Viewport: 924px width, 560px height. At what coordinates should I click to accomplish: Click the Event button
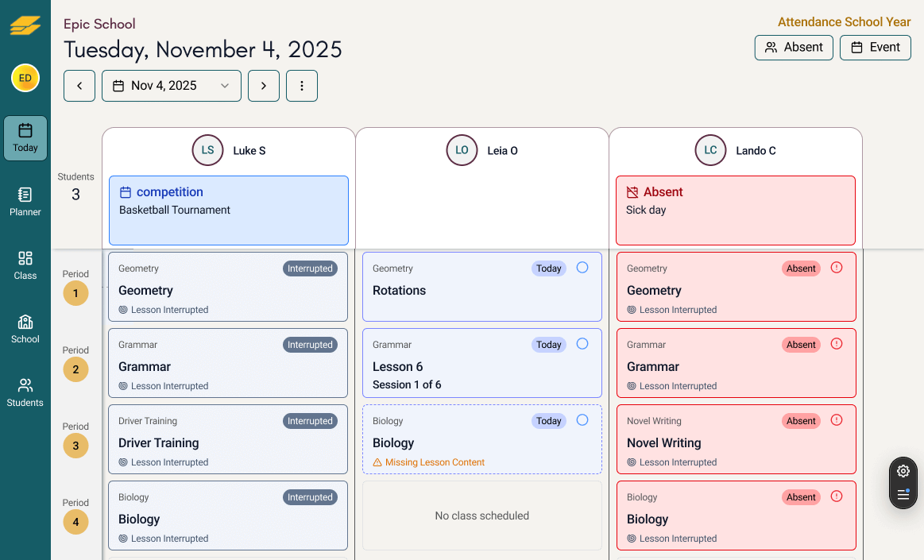(x=875, y=48)
